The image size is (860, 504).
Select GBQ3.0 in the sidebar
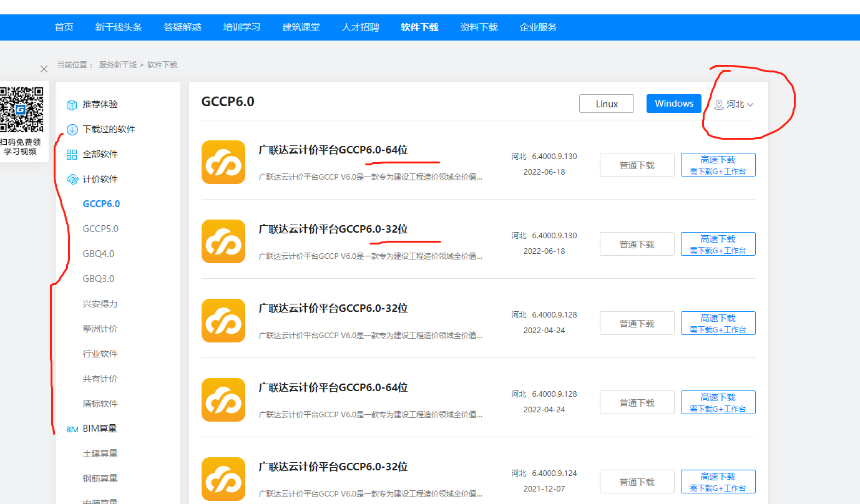99,279
